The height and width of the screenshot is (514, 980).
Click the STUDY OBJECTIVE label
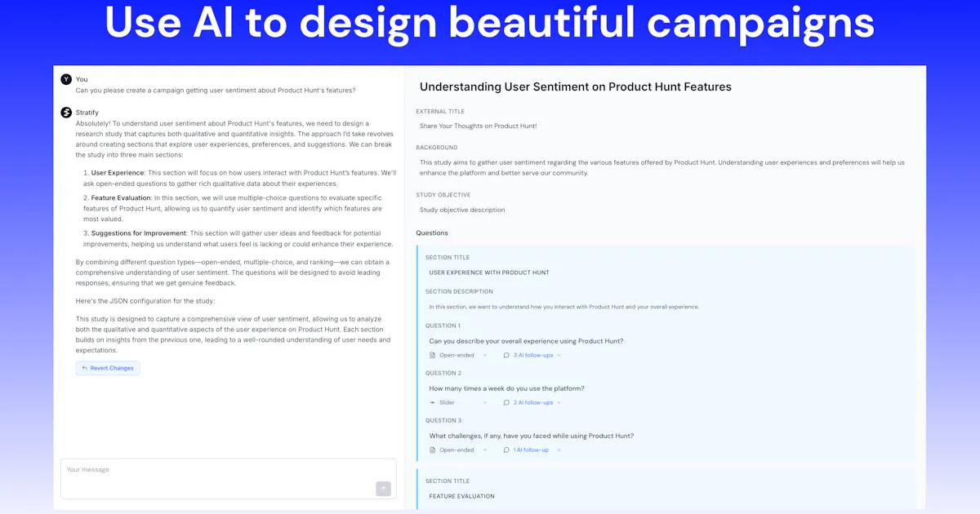point(443,195)
